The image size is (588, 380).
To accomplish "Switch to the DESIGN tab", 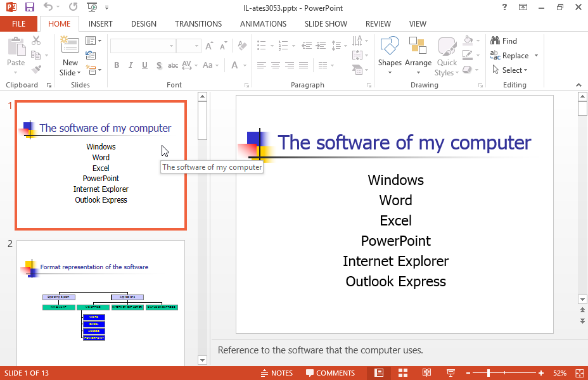I will coord(144,24).
